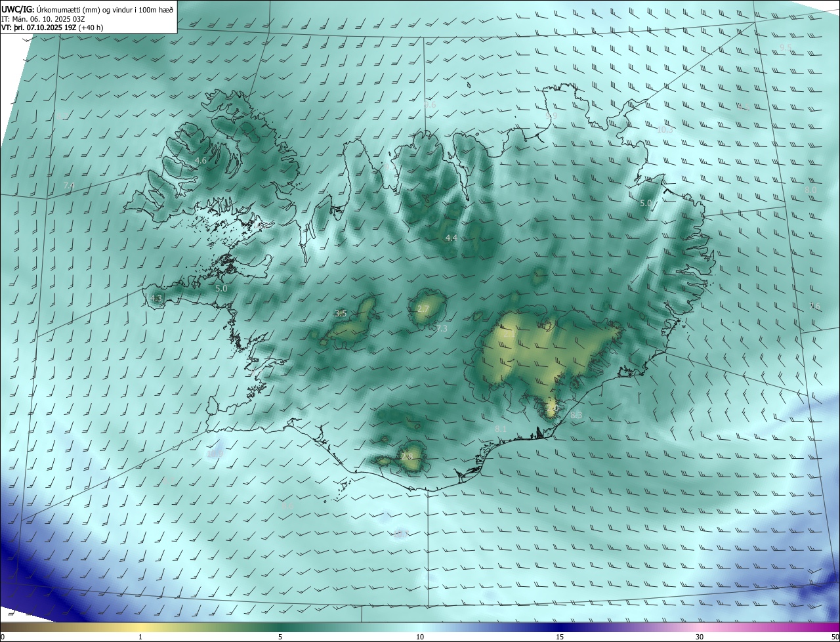Click the colorbar tick label 1
The image size is (840, 642).
(140, 637)
